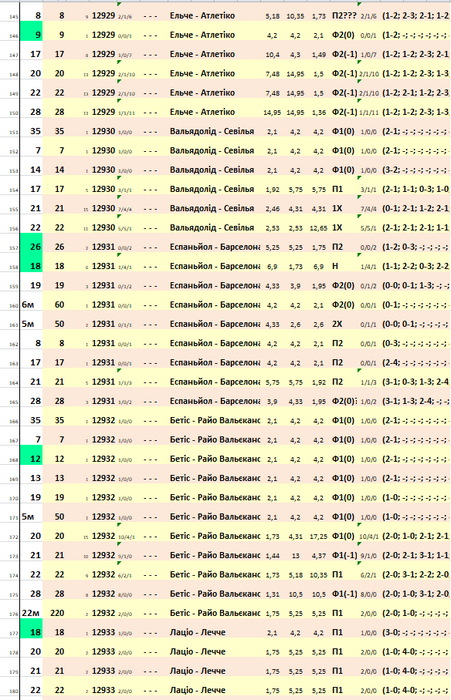Click the odds cell 4,37
Screen dimensions: 451x700
click(x=318, y=555)
